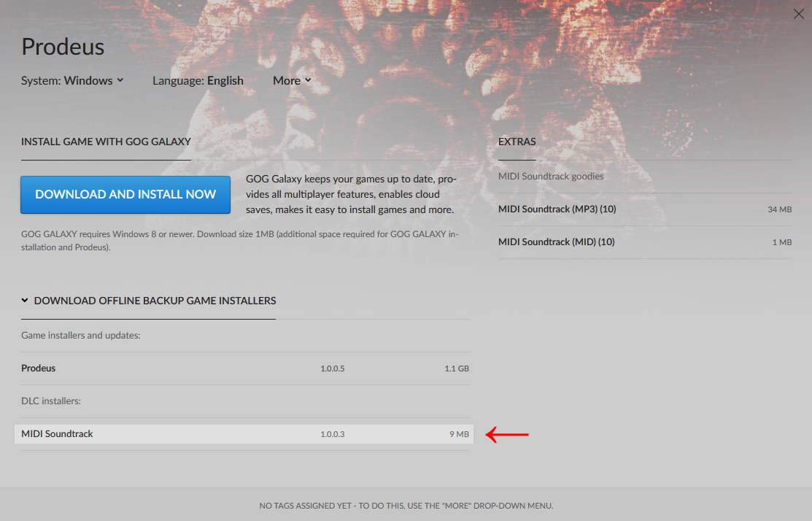Open the System: Windows dropdown
812x521 pixels.
click(72, 81)
